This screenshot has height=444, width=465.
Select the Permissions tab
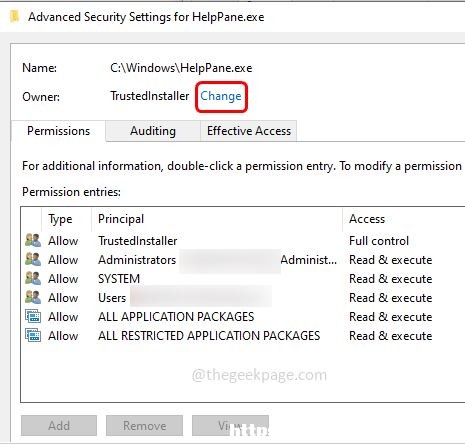click(x=58, y=131)
